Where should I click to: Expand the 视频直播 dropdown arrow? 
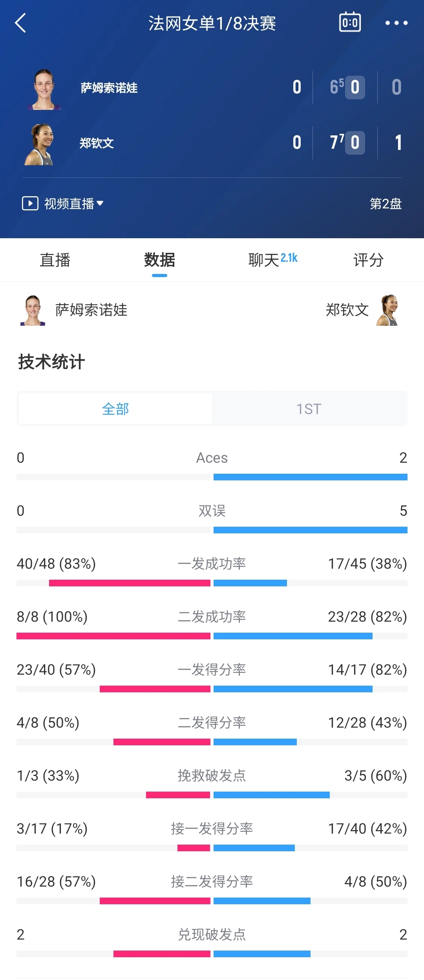coord(100,203)
